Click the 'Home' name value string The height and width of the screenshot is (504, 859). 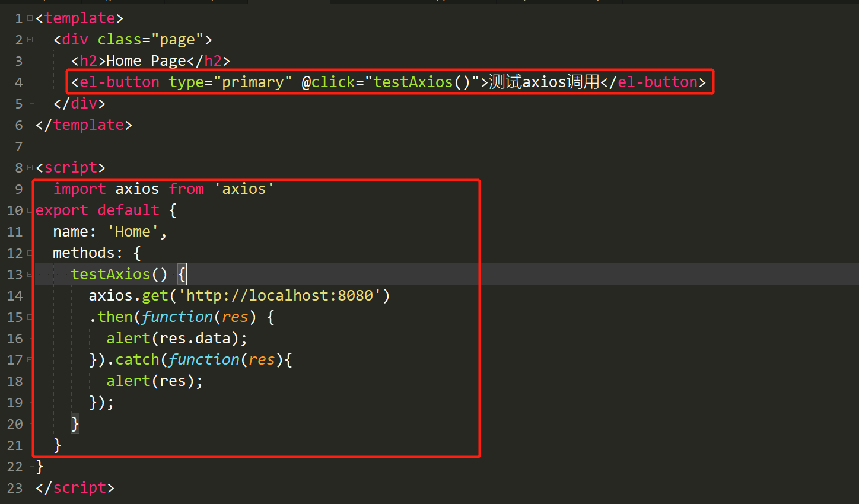[132, 231]
